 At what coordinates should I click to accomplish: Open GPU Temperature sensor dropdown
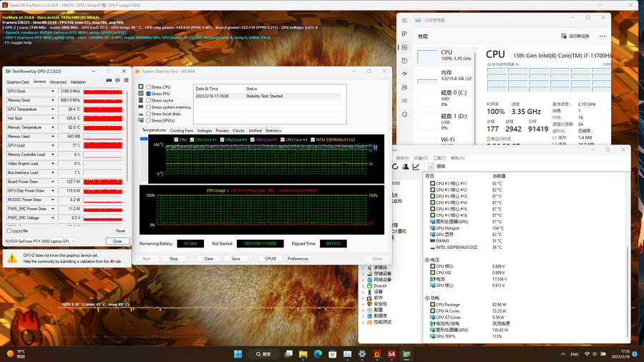pos(52,109)
